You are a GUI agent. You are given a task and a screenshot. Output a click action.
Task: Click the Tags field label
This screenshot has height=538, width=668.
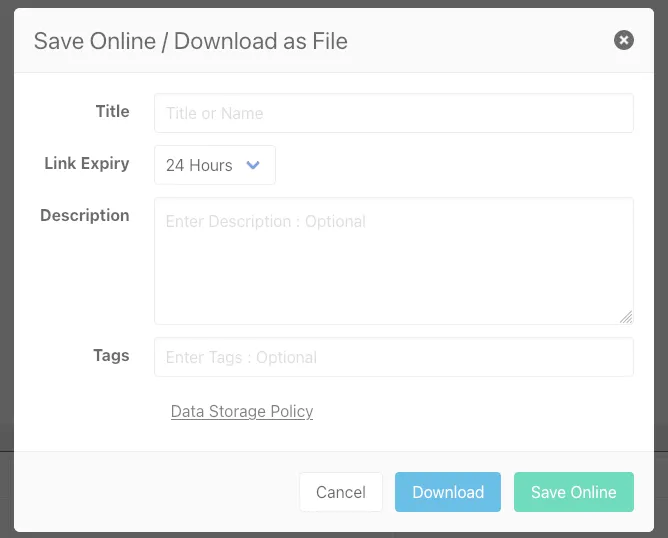pyautogui.click(x=111, y=355)
